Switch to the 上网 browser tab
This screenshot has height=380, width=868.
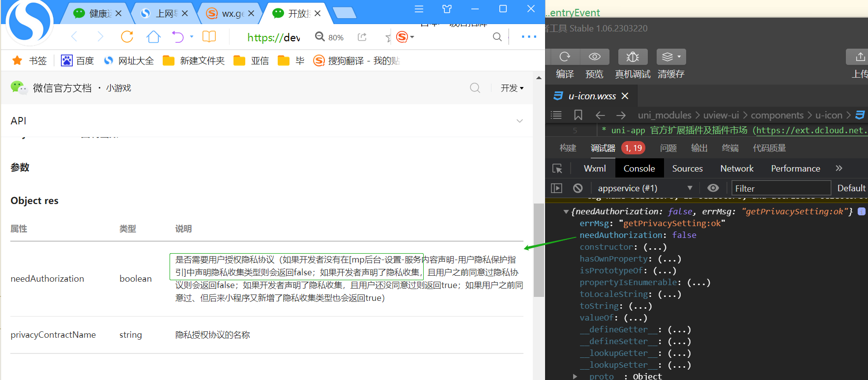pos(163,13)
